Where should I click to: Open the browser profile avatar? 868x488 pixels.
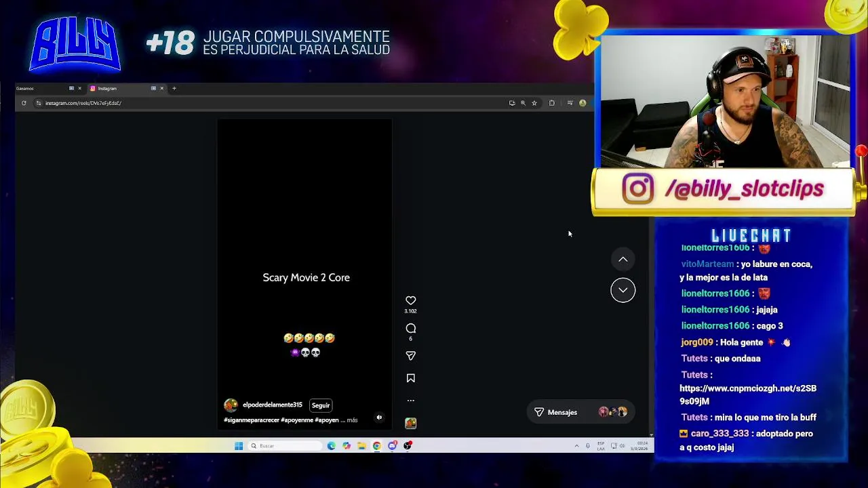(x=583, y=103)
